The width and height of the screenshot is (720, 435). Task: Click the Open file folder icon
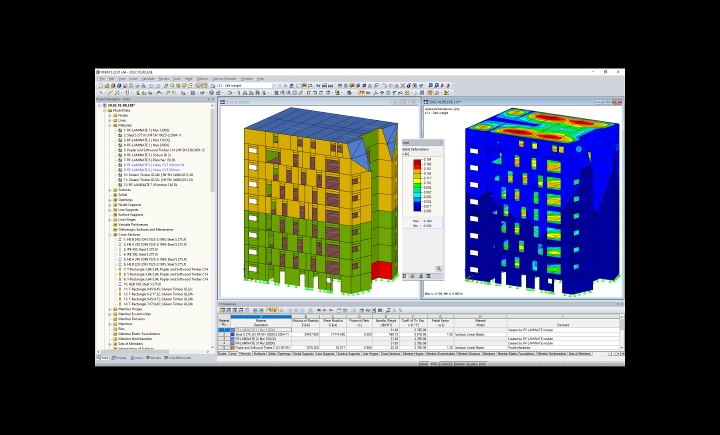pos(107,85)
